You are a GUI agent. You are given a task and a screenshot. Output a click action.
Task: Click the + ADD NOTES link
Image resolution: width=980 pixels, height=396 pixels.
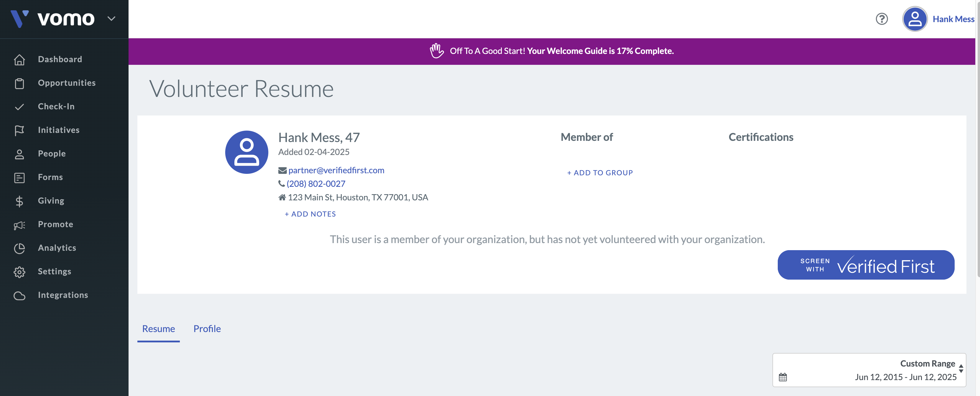310,214
